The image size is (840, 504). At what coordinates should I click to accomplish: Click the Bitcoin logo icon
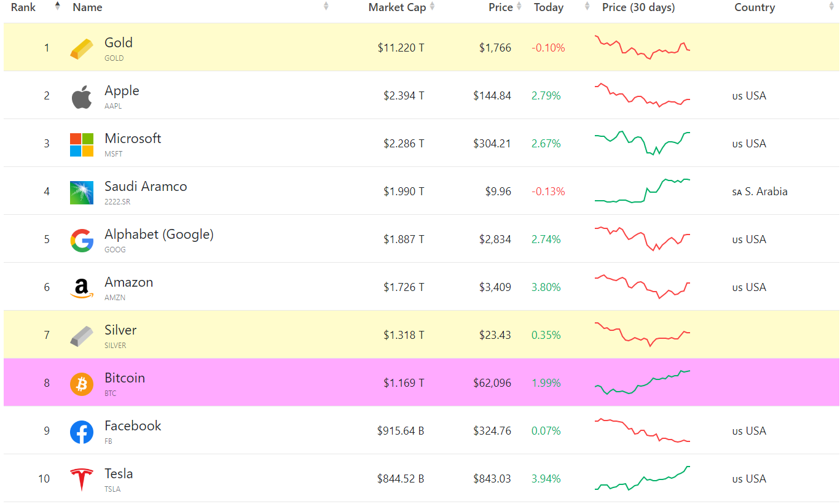82,384
